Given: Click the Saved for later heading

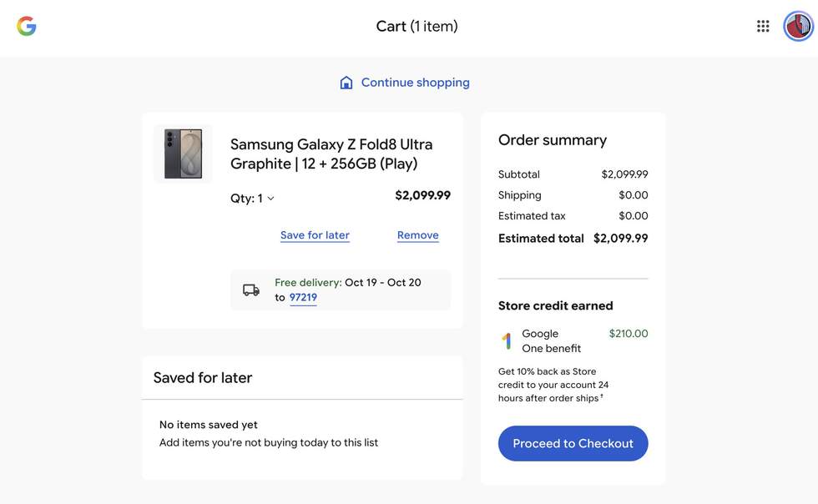Looking at the screenshot, I should coord(202,378).
